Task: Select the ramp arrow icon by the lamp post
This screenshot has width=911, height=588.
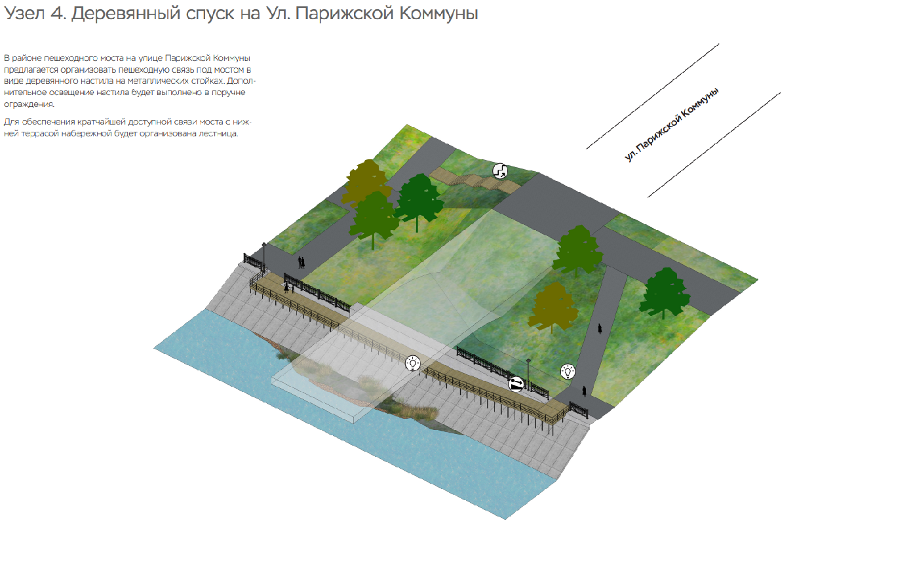Action: [516, 384]
